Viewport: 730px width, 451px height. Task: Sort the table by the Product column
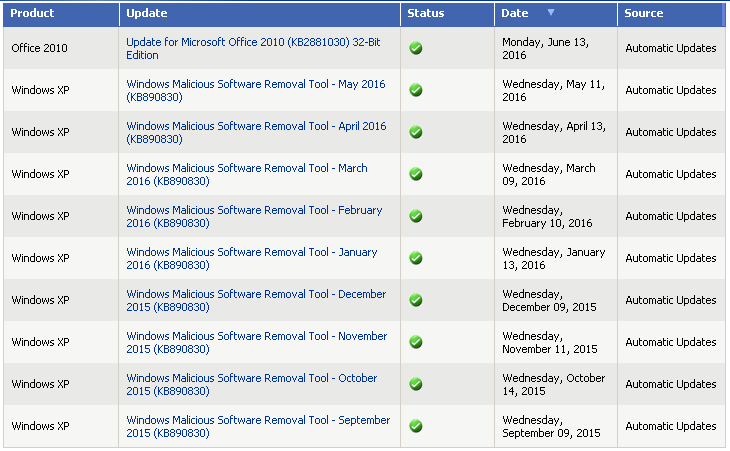32,14
